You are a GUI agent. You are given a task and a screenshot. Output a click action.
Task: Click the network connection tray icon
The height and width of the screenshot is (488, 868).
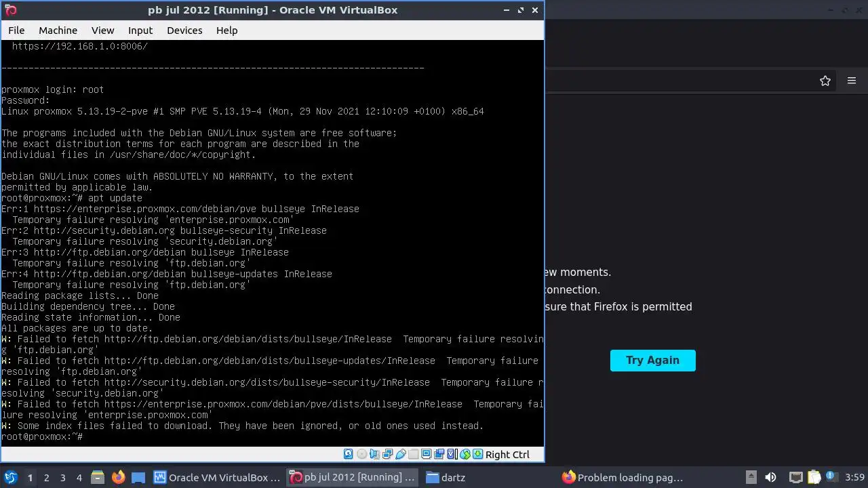coord(796,477)
